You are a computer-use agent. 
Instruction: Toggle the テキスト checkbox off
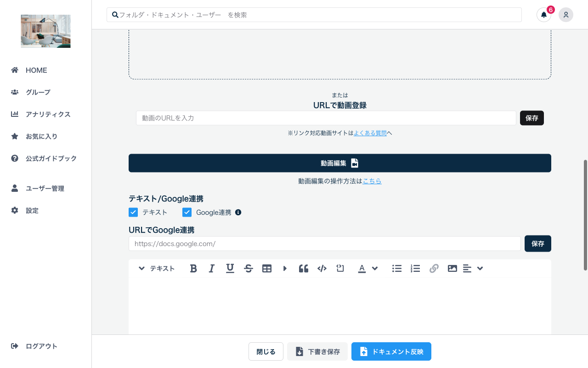133,212
